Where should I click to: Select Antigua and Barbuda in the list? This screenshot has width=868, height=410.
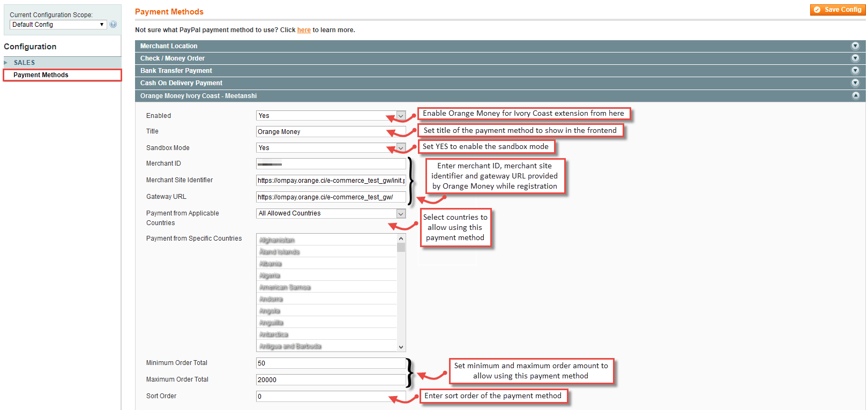327,346
